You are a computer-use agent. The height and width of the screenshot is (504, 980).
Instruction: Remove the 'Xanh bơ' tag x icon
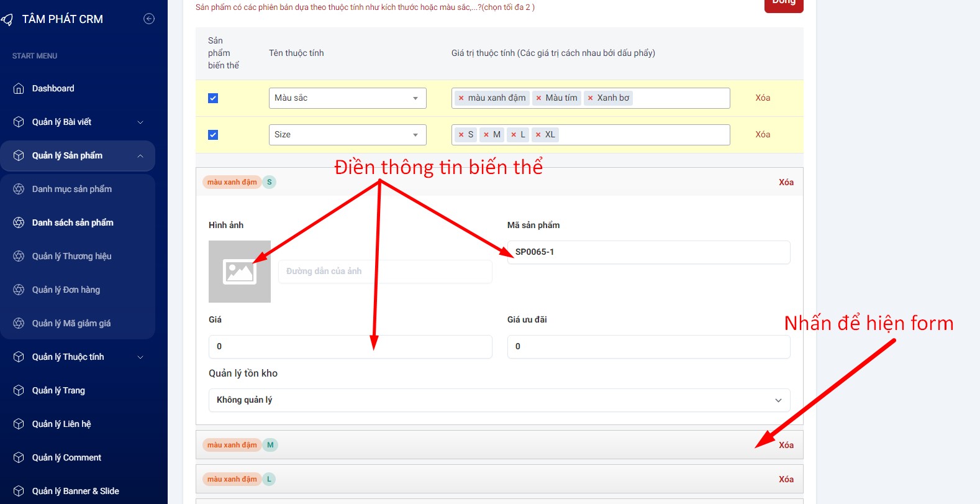tap(590, 98)
